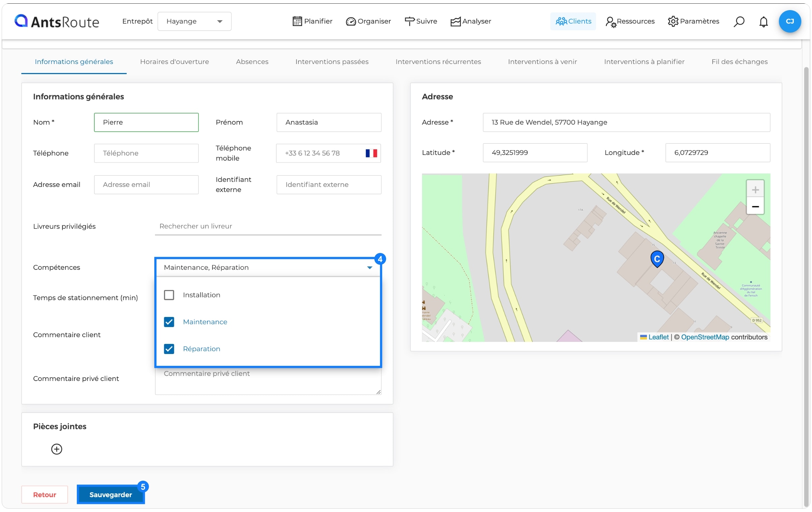Open Fil des échanges tab

pos(739,62)
